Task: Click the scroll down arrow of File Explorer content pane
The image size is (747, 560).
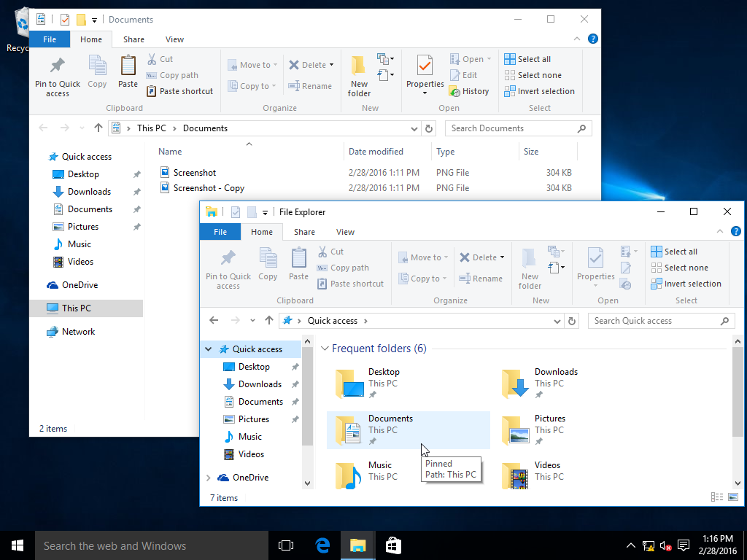Action: pyautogui.click(x=738, y=483)
